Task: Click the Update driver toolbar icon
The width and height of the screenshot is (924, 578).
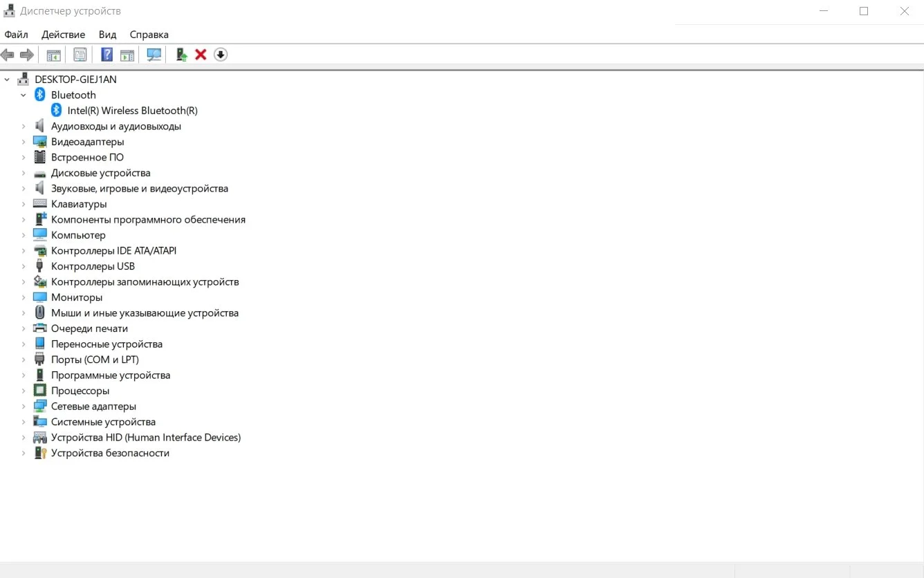Action: point(181,55)
